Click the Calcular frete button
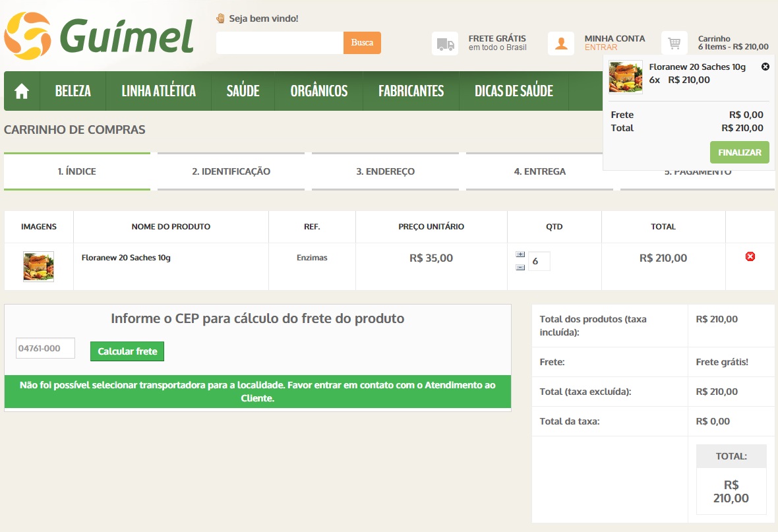Viewport: 778px width, 532px height. (127, 351)
